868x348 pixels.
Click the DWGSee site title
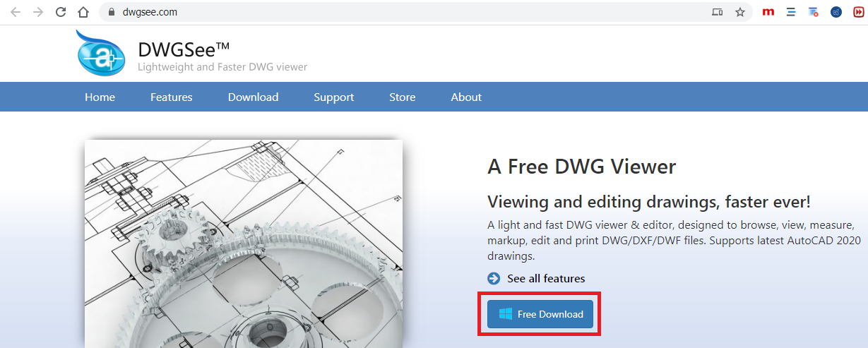point(184,49)
